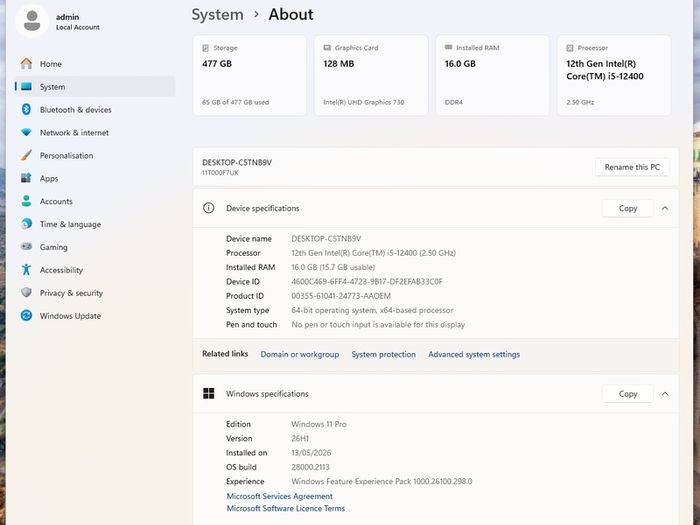Go to Time & language settings
This screenshot has height=525, width=700.
(95, 224)
